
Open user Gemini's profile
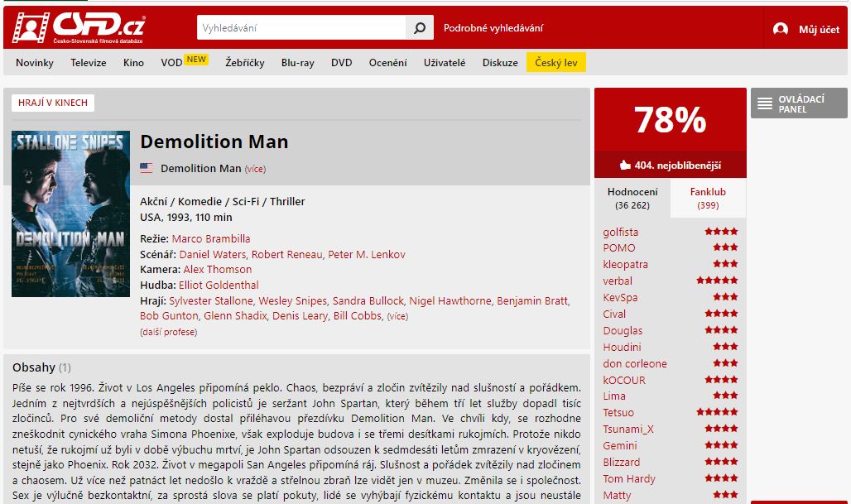point(620,446)
